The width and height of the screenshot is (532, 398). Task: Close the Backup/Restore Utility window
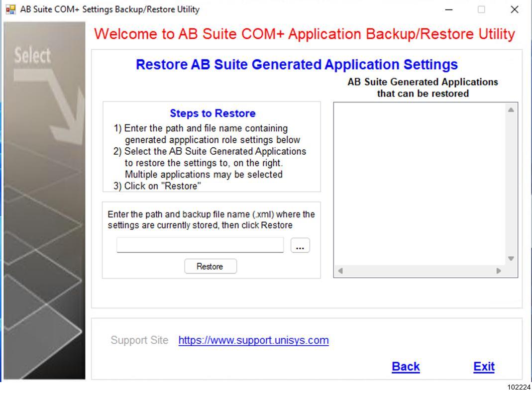[x=515, y=9]
